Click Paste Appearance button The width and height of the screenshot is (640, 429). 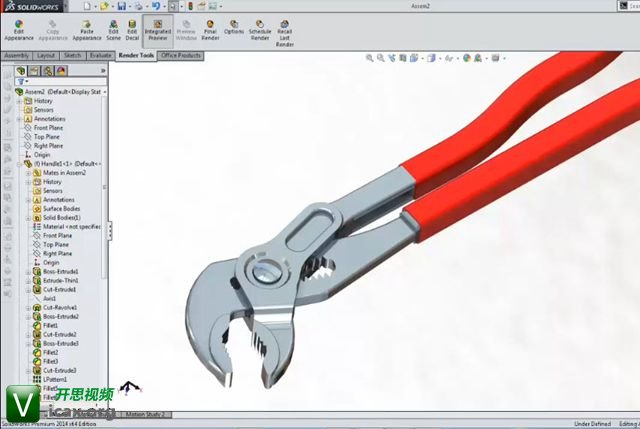(87, 31)
